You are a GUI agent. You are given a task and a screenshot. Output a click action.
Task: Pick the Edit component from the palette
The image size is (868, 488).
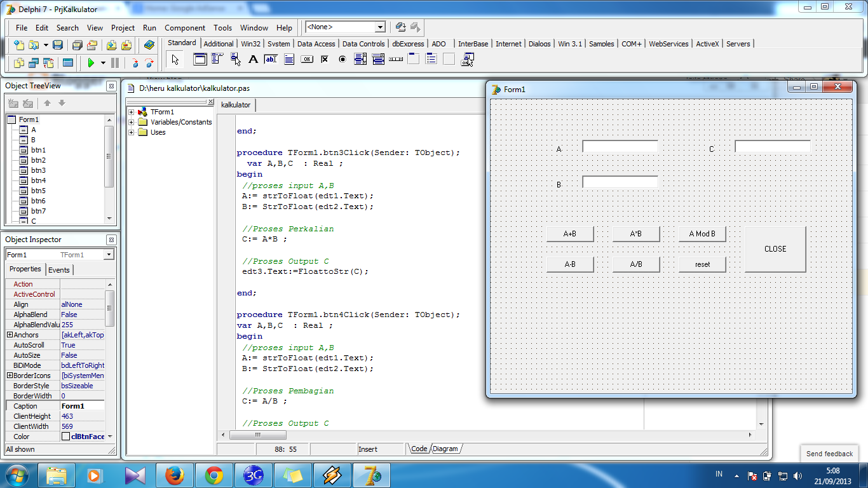[x=271, y=60]
